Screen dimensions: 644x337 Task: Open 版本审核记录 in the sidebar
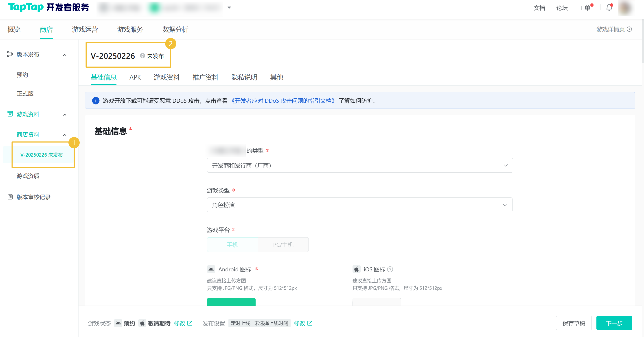33,197
